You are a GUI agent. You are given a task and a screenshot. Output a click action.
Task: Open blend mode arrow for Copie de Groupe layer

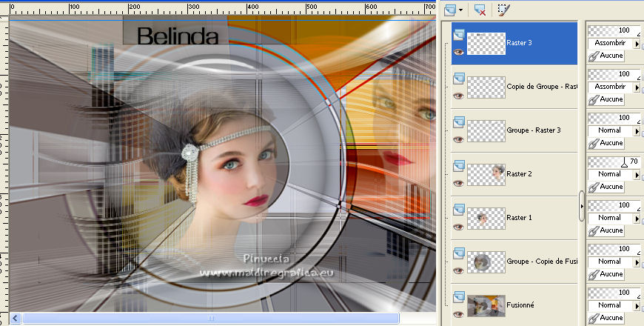pyautogui.click(x=637, y=87)
